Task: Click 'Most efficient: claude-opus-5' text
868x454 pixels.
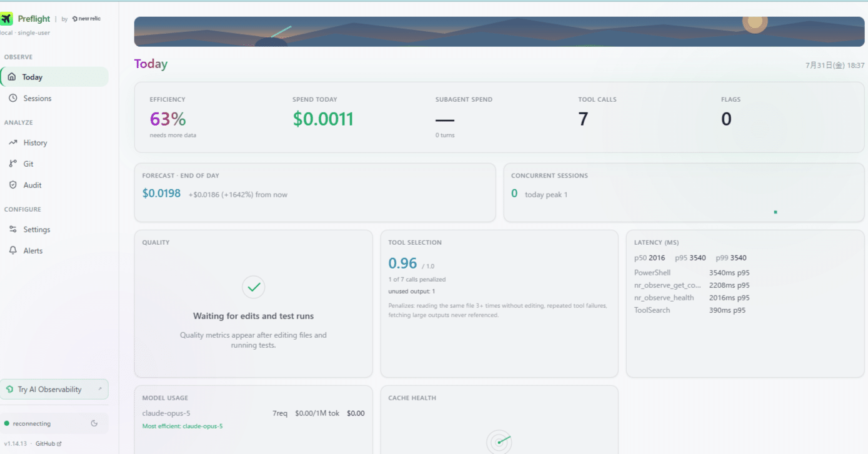Action: (x=182, y=426)
